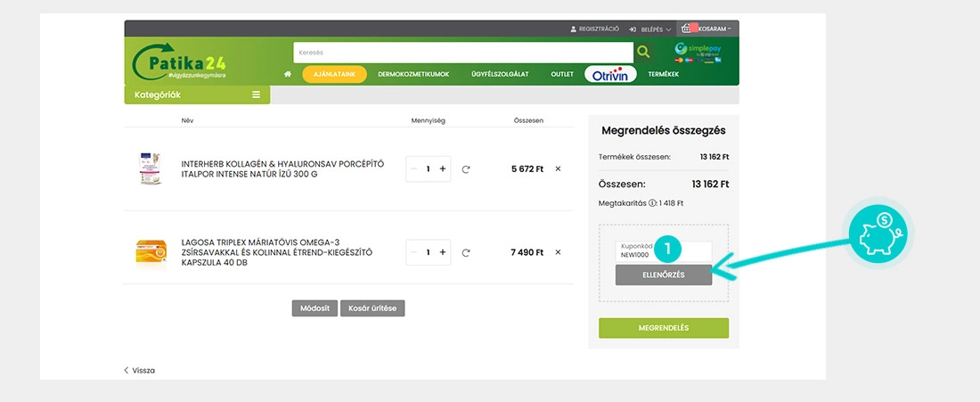Open Interherb Kollagén product thumbnail

pos(151,168)
